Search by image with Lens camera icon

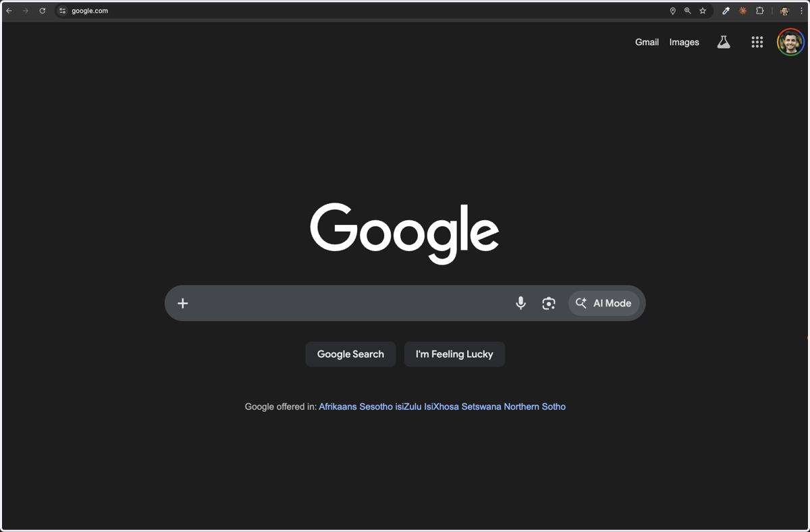pos(549,303)
